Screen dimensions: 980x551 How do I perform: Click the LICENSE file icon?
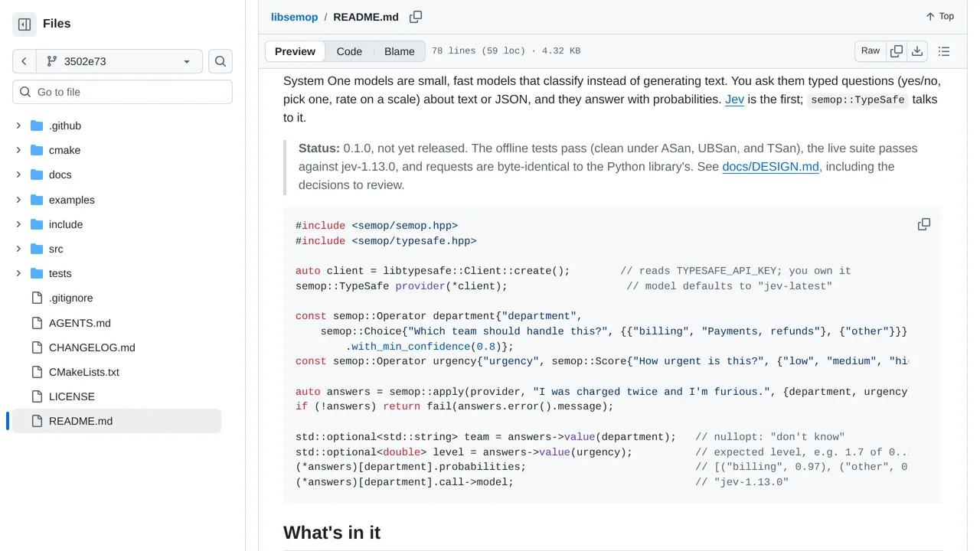(37, 396)
